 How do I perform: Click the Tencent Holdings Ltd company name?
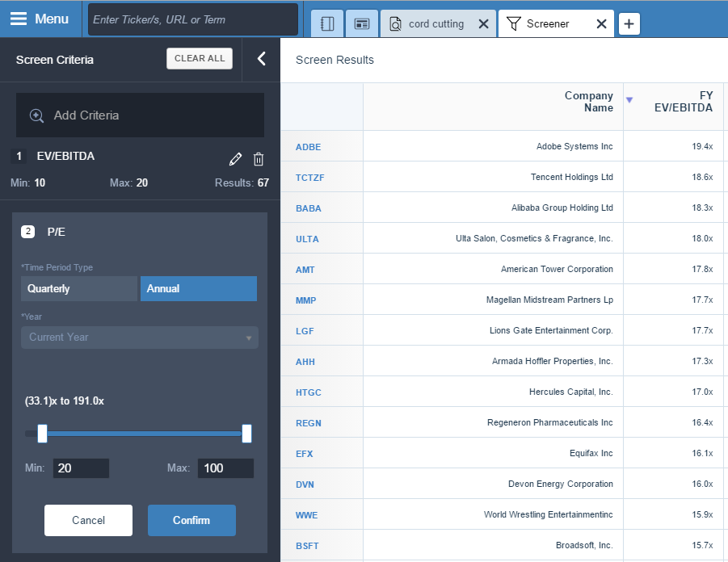[x=571, y=177]
